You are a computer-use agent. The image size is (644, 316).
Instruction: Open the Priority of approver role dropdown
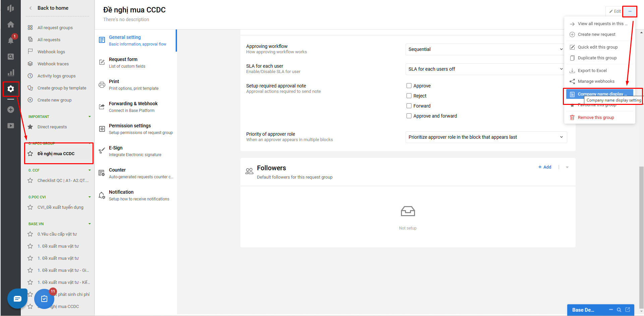pyautogui.click(x=486, y=137)
